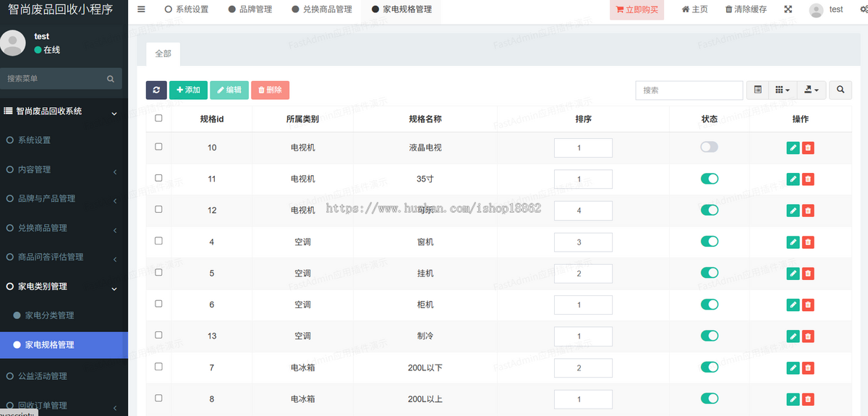Click the fullscreen expand icon in the header
868x416 pixels.
coord(788,9)
